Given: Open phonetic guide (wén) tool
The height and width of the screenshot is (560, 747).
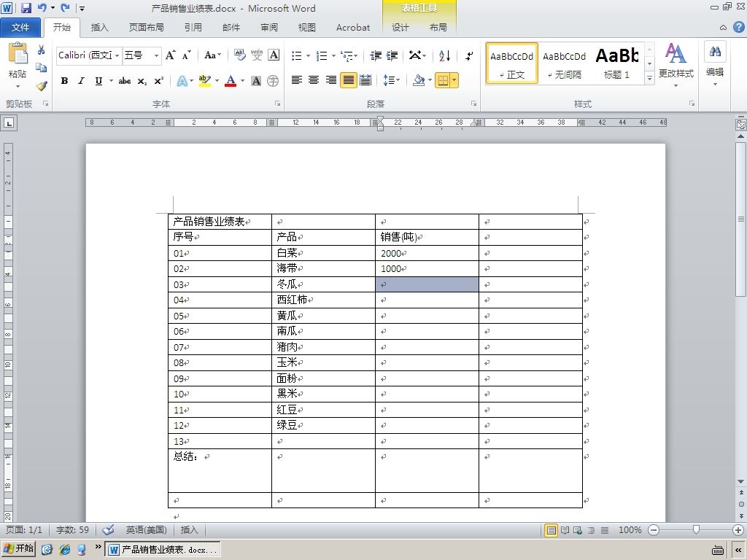Looking at the screenshot, I should coord(257,55).
